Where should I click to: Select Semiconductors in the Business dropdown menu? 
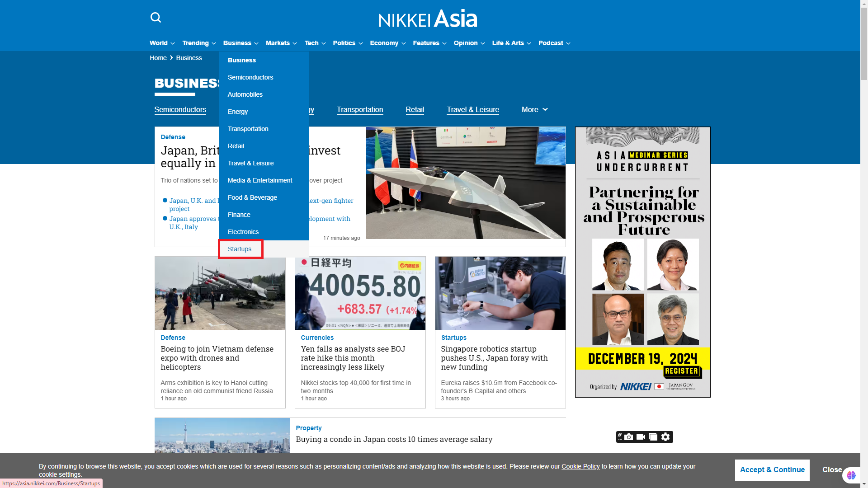point(250,78)
